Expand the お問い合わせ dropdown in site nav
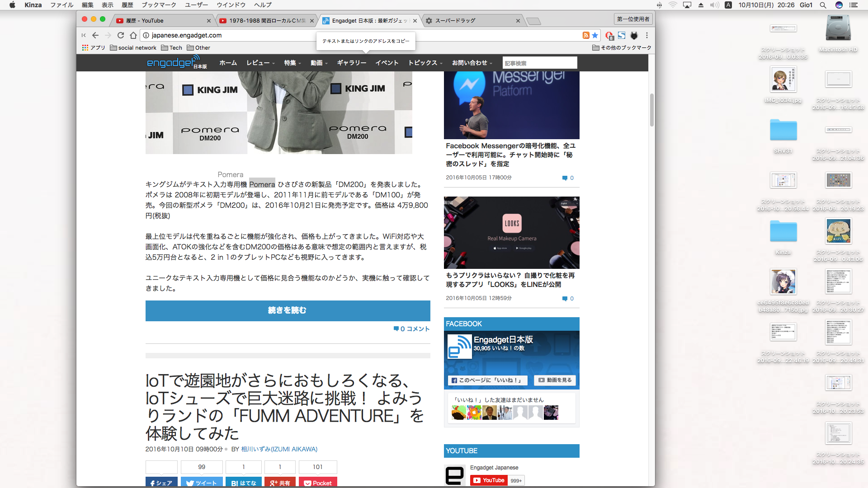 (472, 63)
